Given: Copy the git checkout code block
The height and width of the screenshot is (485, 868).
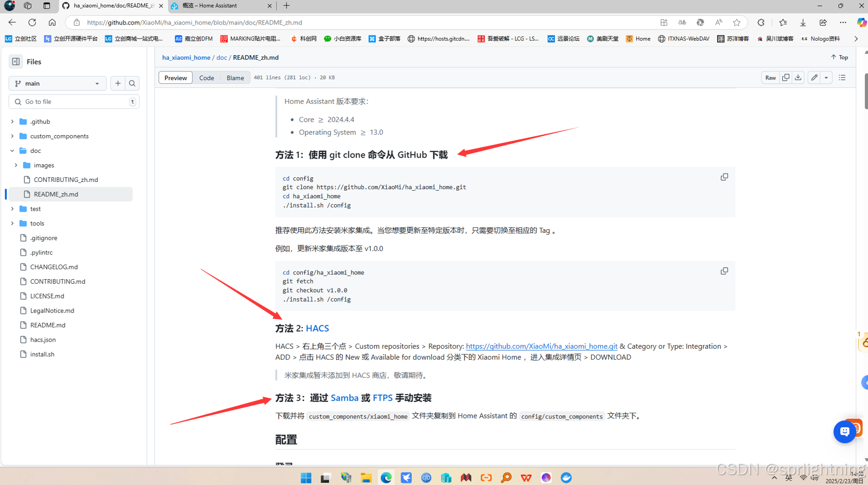Looking at the screenshot, I should pyautogui.click(x=724, y=271).
